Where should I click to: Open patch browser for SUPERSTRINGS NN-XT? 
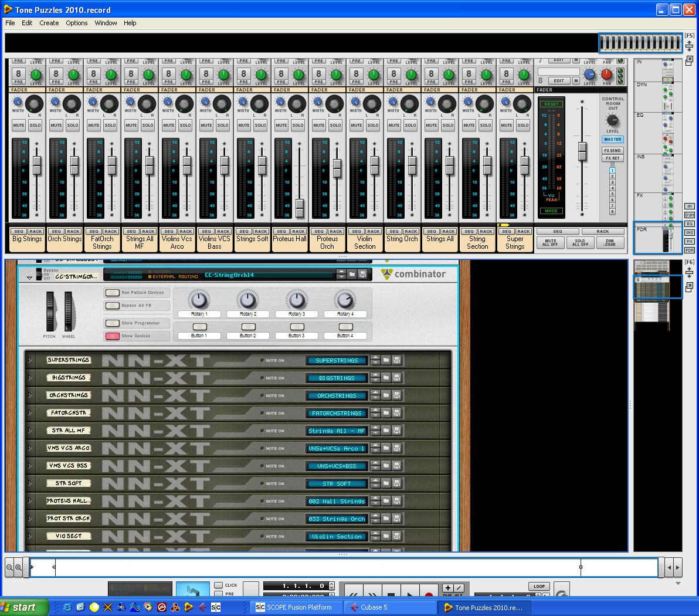pos(386,360)
